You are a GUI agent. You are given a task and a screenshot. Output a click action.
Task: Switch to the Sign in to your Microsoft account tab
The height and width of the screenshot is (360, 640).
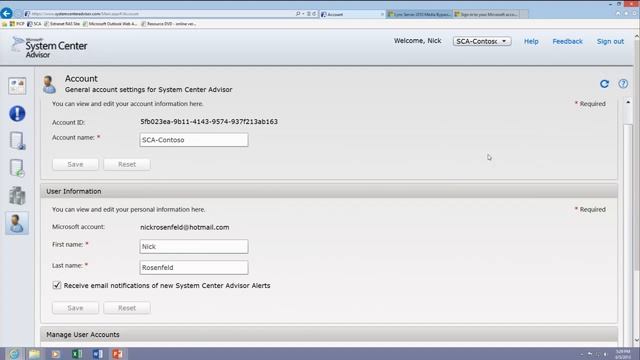tap(486, 14)
